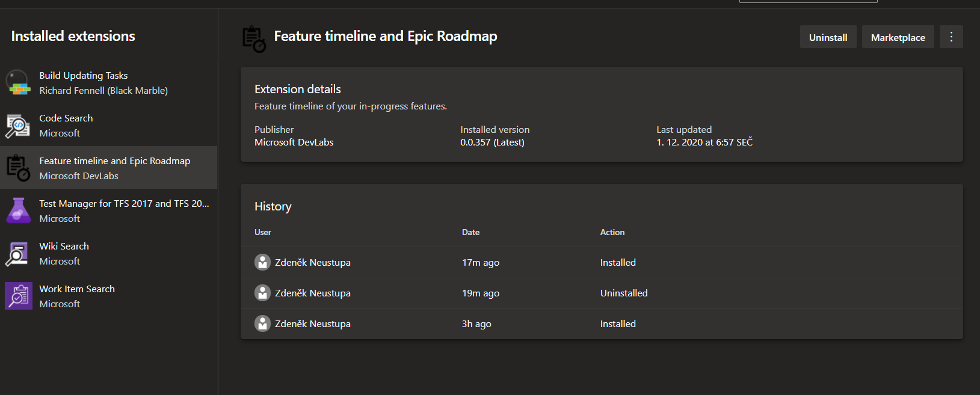Click Zdeněk Neustupa in 19m ago row
This screenshot has width=980, height=395.
pyautogui.click(x=313, y=293)
